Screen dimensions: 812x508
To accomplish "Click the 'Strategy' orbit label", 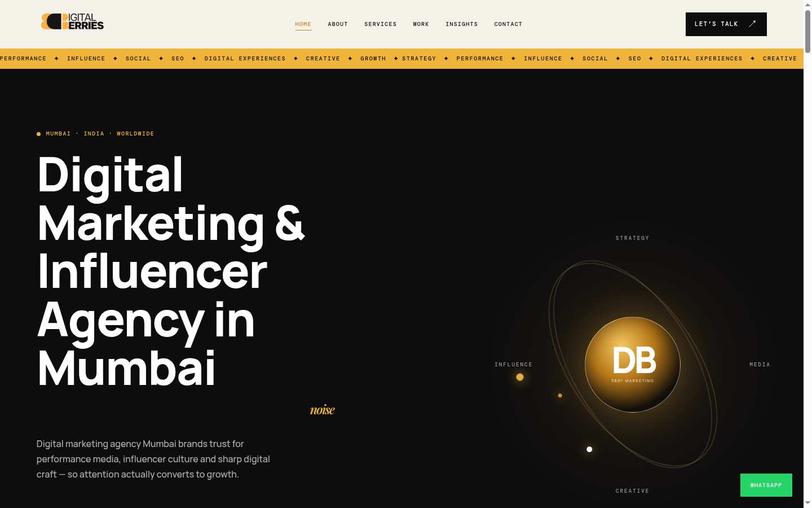I will (633, 238).
